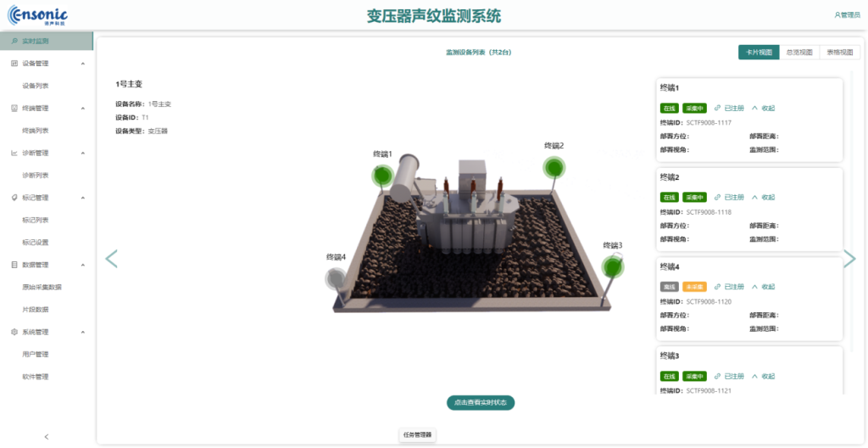Screen dimensions: 868x448
Task: Click the 系统管理 gear icon
Action: click(14, 332)
